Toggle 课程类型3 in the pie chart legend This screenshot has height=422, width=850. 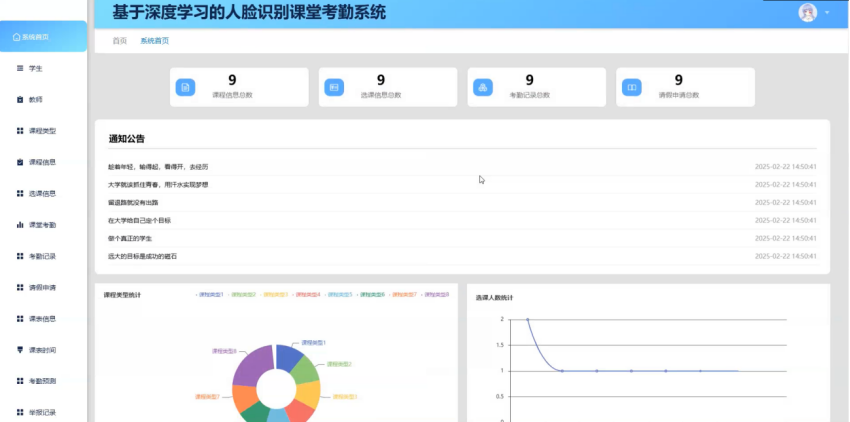pyautogui.click(x=274, y=295)
